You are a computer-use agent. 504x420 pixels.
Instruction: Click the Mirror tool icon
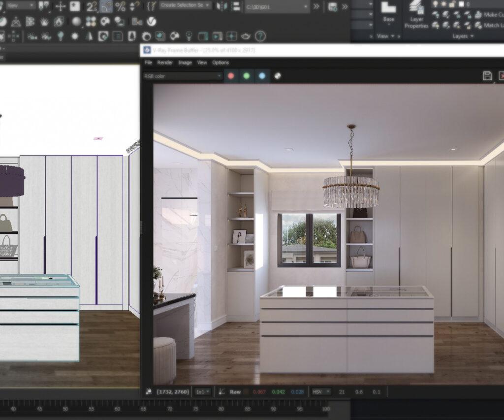[222, 6]
